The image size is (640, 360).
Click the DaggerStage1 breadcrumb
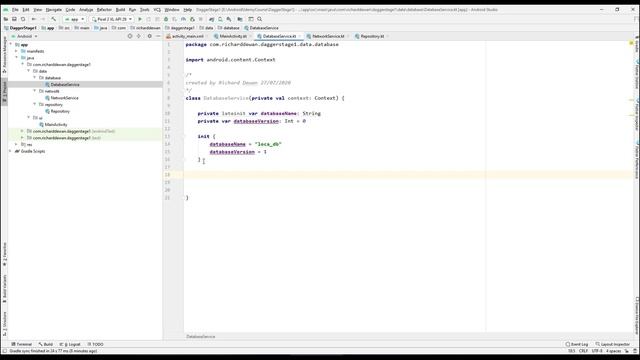pyautogui.click(x=20, y=28)
